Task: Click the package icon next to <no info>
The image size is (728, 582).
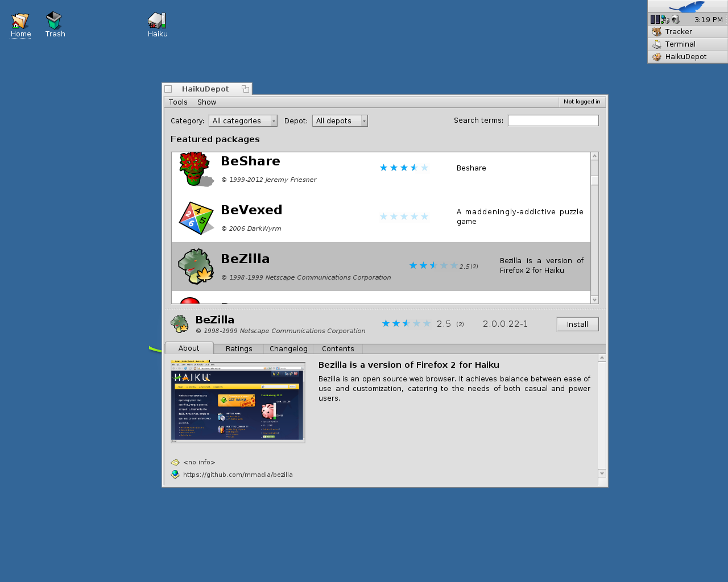Action: (175, 462)
